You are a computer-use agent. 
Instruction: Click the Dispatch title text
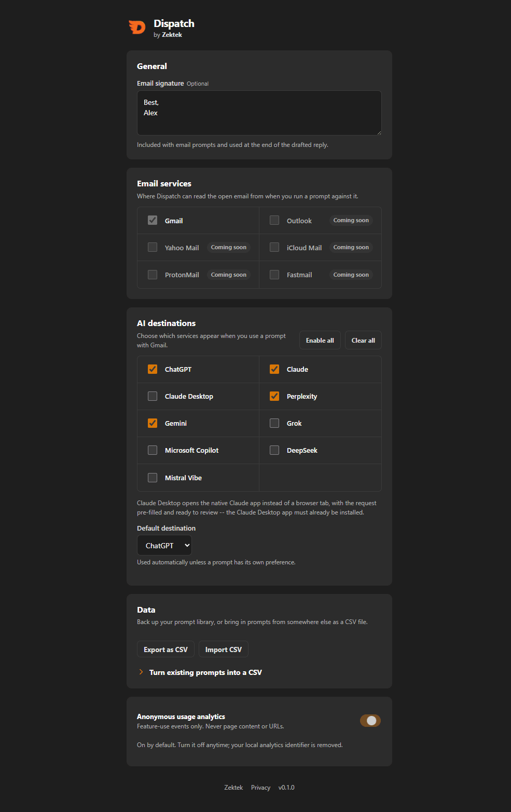(174, 23)
